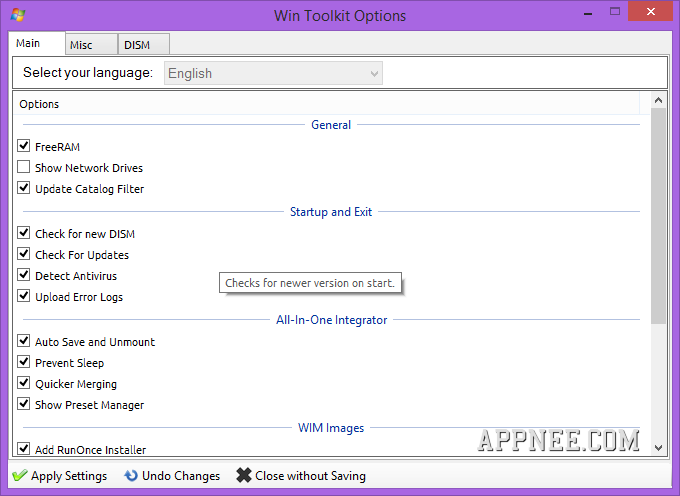Screen dimensions: 680x496
Task: Toggle the FreeRAM checkbox
Action: tap(23, 146)
